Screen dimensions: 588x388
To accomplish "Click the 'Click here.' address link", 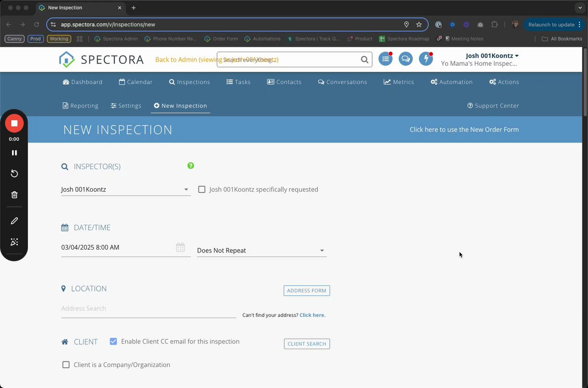I will coord(312,315).
